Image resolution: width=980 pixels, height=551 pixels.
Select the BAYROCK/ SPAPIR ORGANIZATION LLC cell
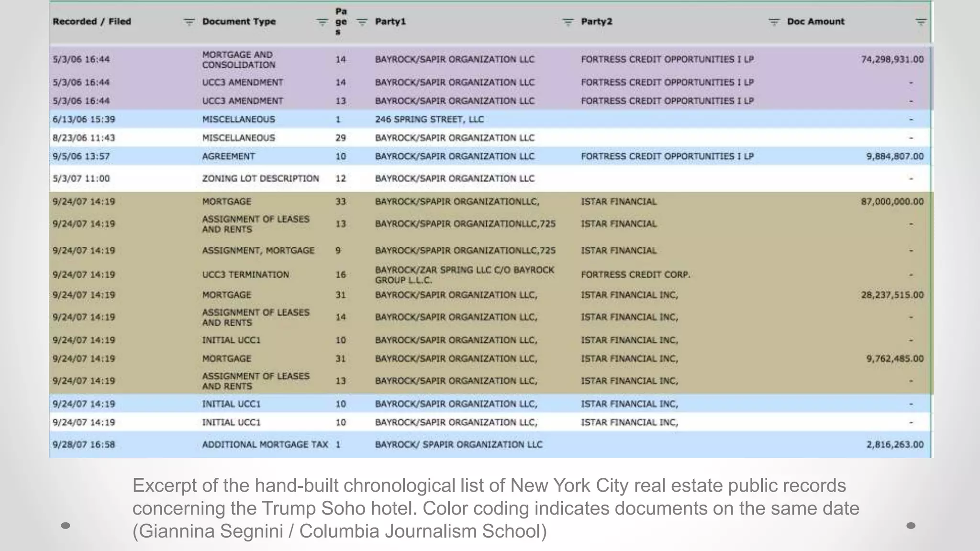459,444
